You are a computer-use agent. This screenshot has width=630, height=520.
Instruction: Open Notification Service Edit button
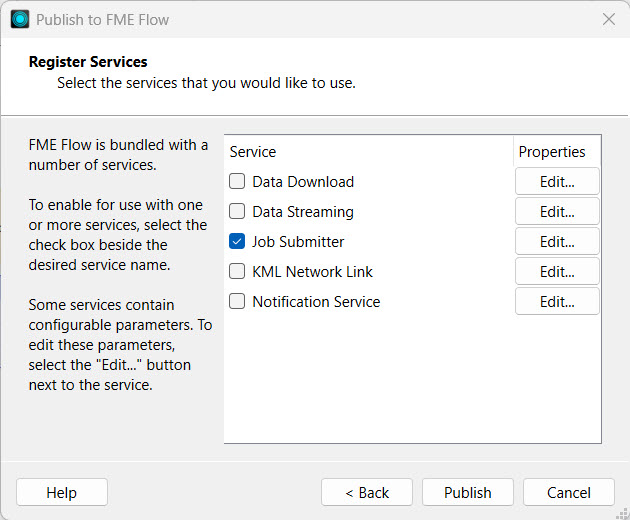tap(557, 301)
